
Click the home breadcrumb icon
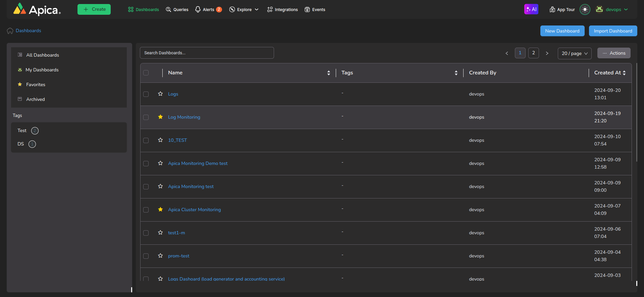[x=10, y=31]
